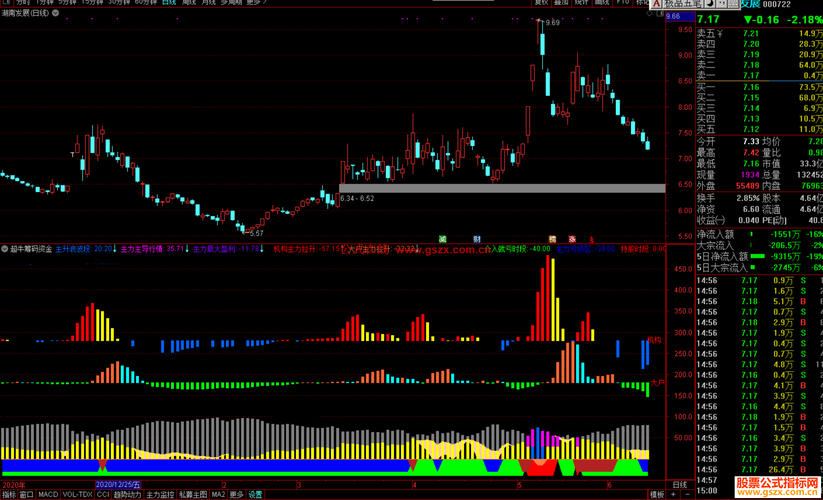
Task: Open the input-method soft keyboard icon
Action: (733, 4)
